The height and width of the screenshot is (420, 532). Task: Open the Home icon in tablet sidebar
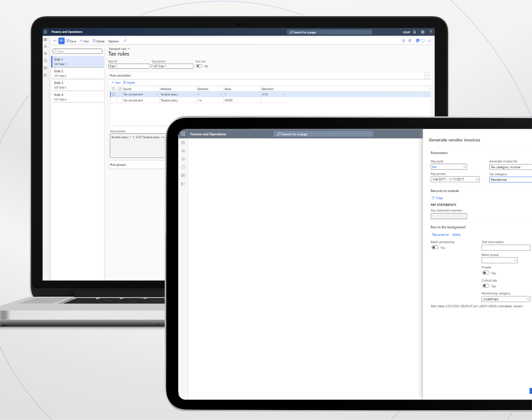pos(183,151)
